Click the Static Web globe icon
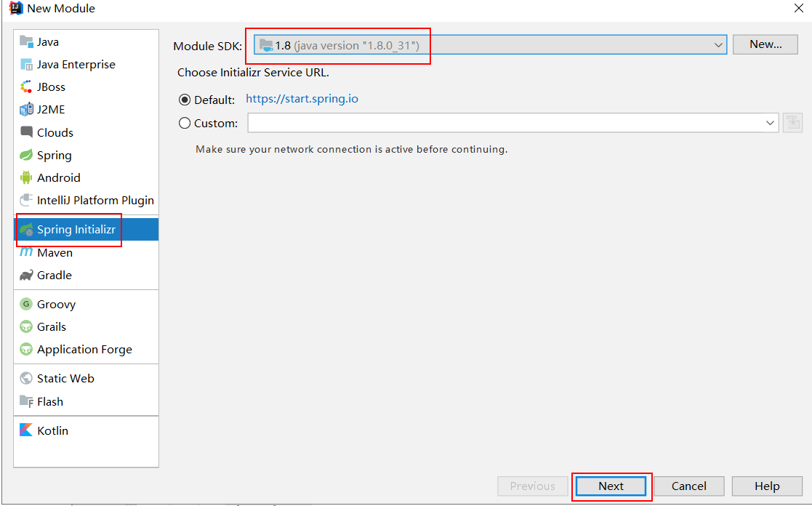812x506 pixels. pyautogui.click(x=26, y=378)
